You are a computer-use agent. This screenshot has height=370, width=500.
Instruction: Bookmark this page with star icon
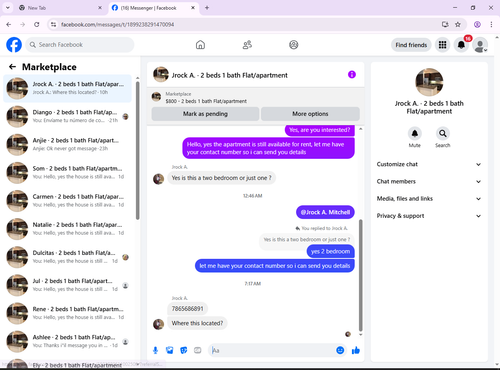[x=458, y=24]
